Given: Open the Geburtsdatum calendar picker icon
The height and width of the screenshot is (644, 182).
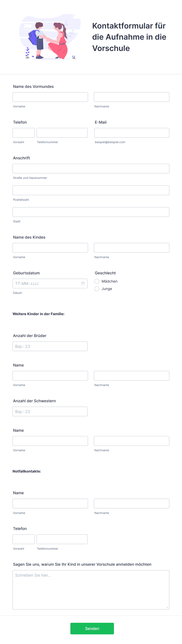Looking at the screenshot, I should coord(83,284).
